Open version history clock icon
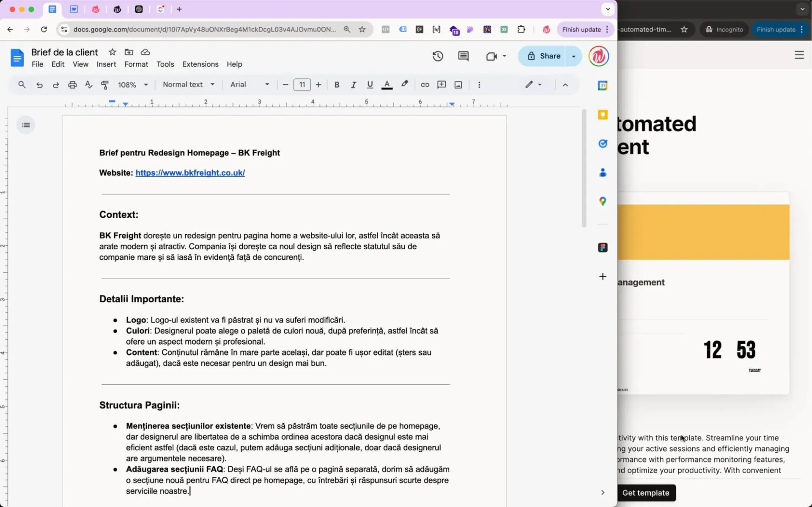 click(438, 56)
